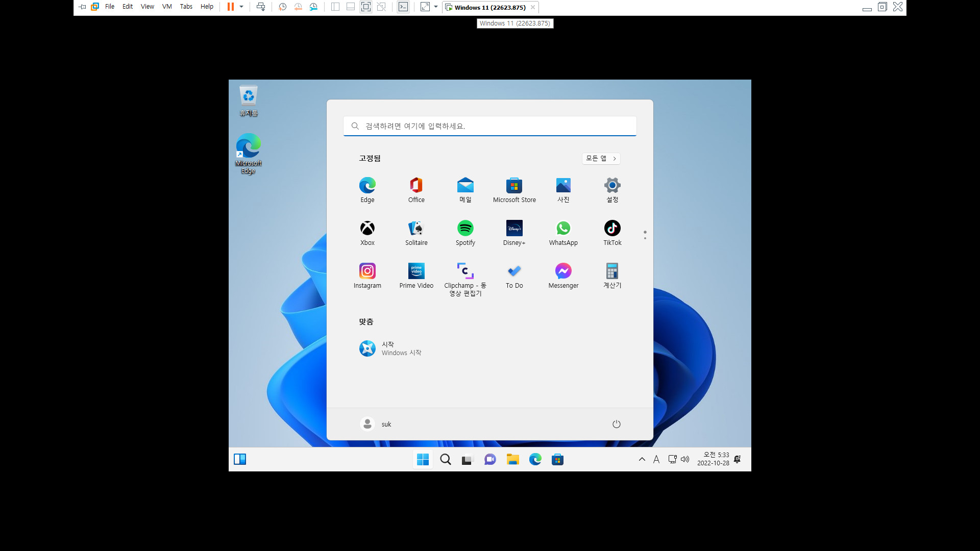Open the View menu
This screenshot has height=551, width=980.
pyautogui.click(x=148, y=7)
